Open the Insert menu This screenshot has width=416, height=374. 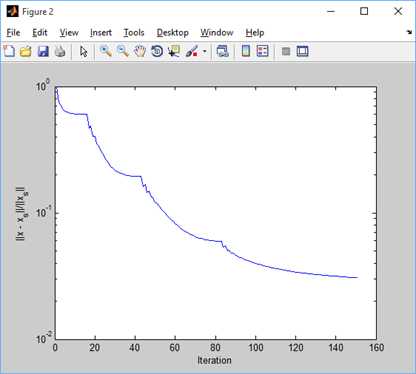coord(101,33)
